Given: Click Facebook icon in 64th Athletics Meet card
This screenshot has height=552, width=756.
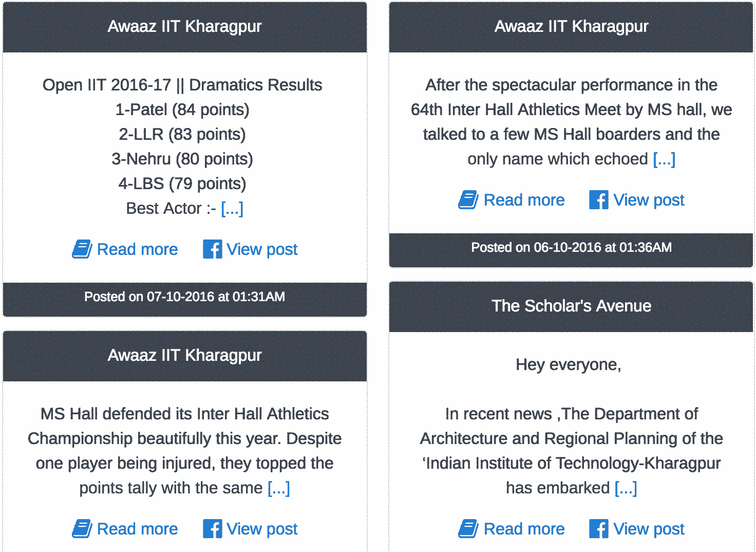Looking at the screenshot, I should [x=598, y=200].
